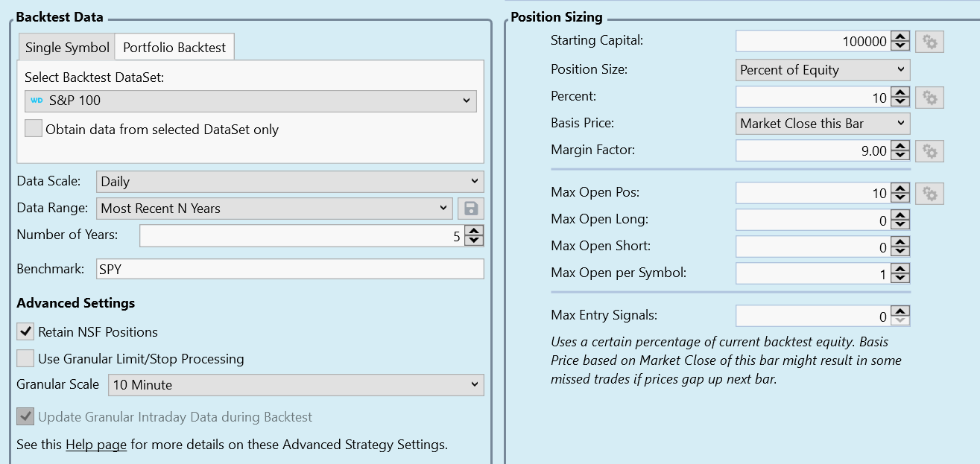Image resolution: width=980 pixels, height=464 pixels.
Task: Switch to Single Symbol tab
Action: 67,48
